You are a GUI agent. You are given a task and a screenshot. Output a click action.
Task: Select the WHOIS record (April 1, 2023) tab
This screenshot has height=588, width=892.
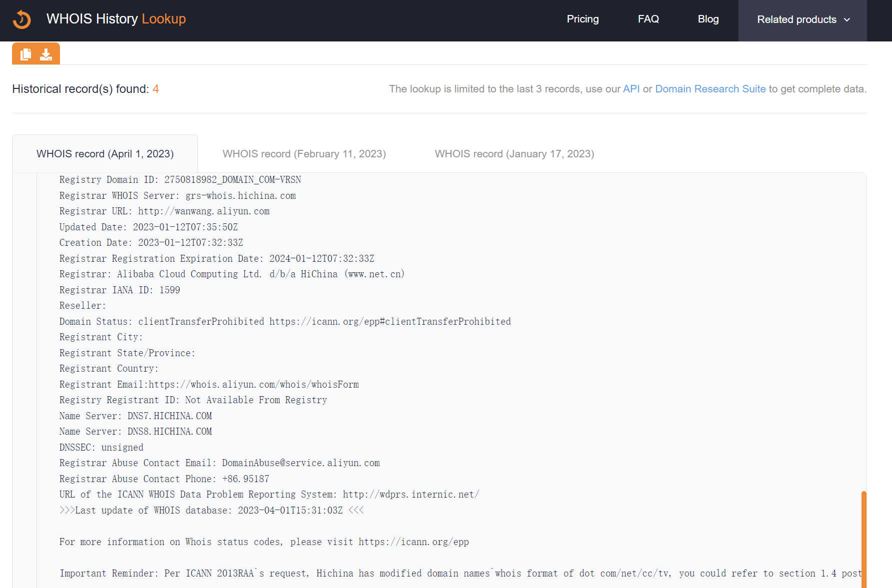click(105, 154)
